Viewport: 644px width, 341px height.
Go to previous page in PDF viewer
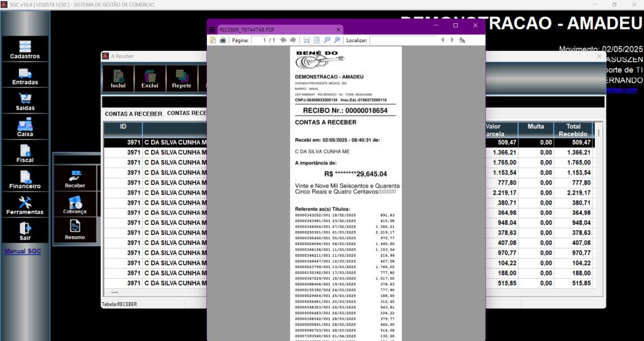(283, 40)
